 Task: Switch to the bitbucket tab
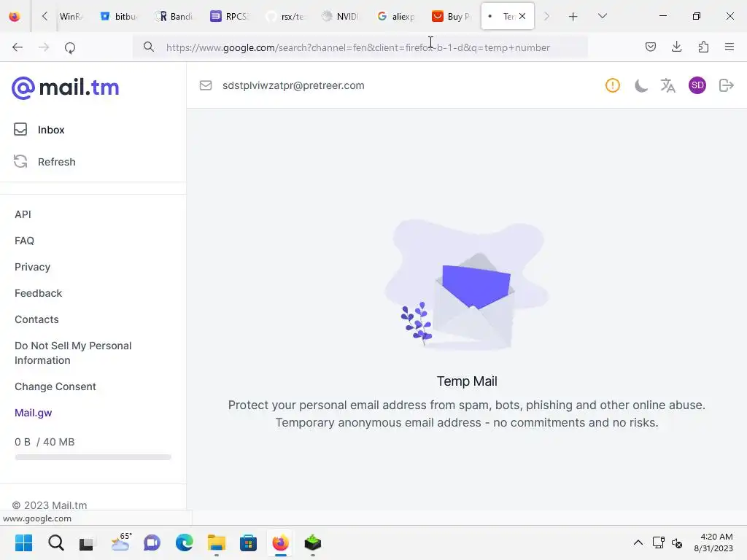(119, 16)
